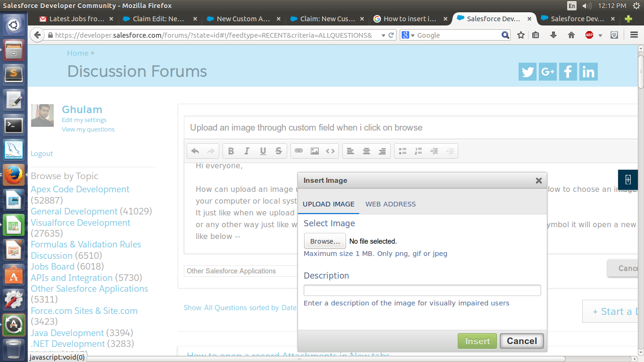Open the Firefox downloads arrow icon
Screen dimensions: 644x362
pyautogui.click(x=553, y=35)
